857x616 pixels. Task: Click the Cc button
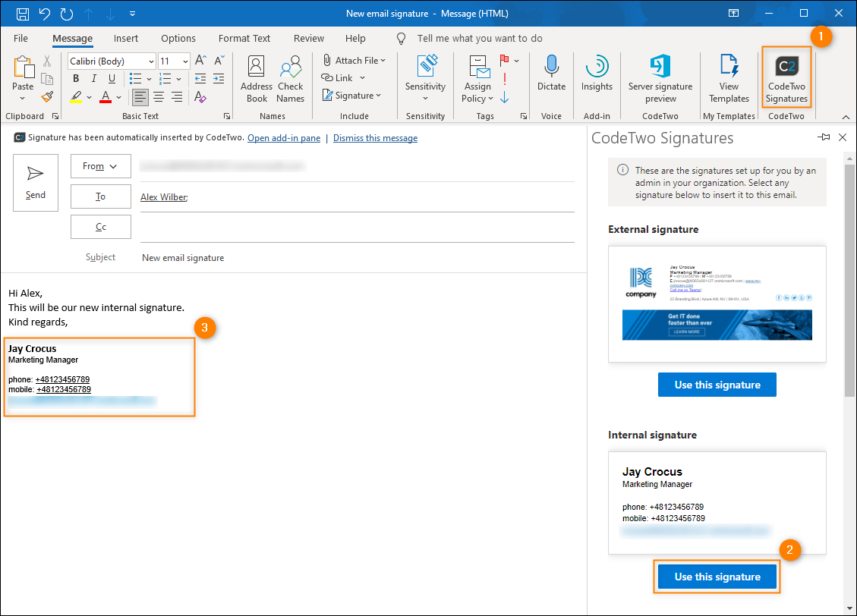(x=100, y=227)
